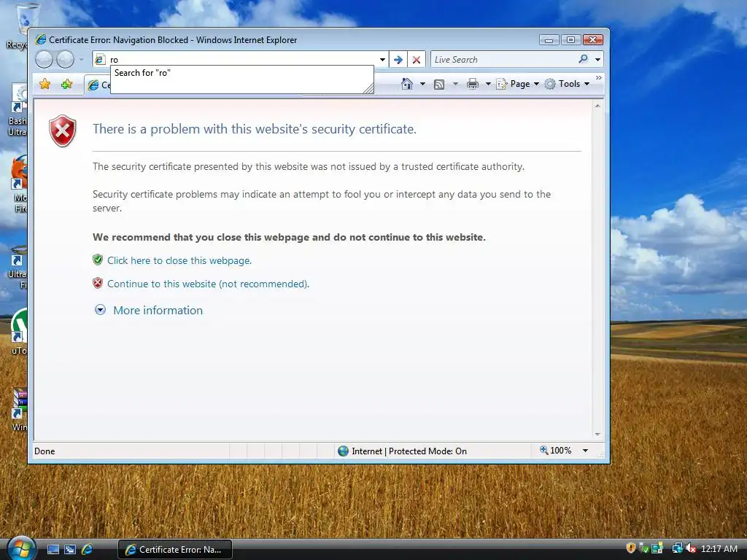
Task: Click the red Stop loading button
Action: pyautogui.click(x=417, y=60)
